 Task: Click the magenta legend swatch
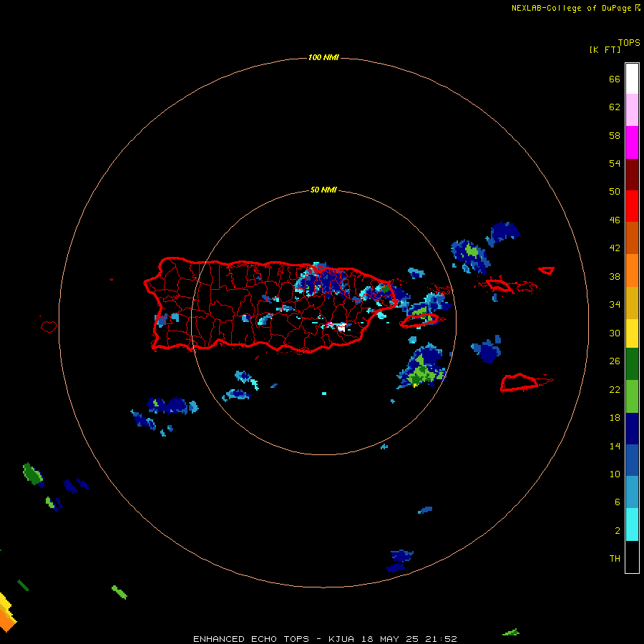632,142
